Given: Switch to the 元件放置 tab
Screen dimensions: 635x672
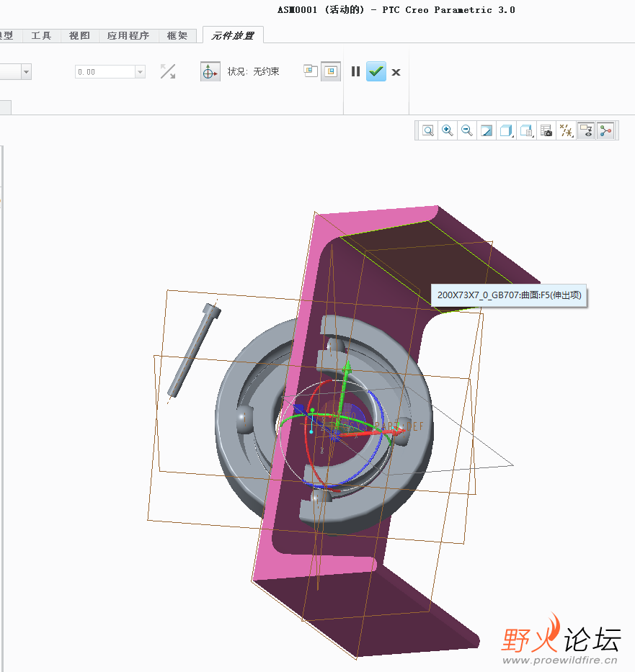Looking at the screenshot, I should click(x=233, y=35).
